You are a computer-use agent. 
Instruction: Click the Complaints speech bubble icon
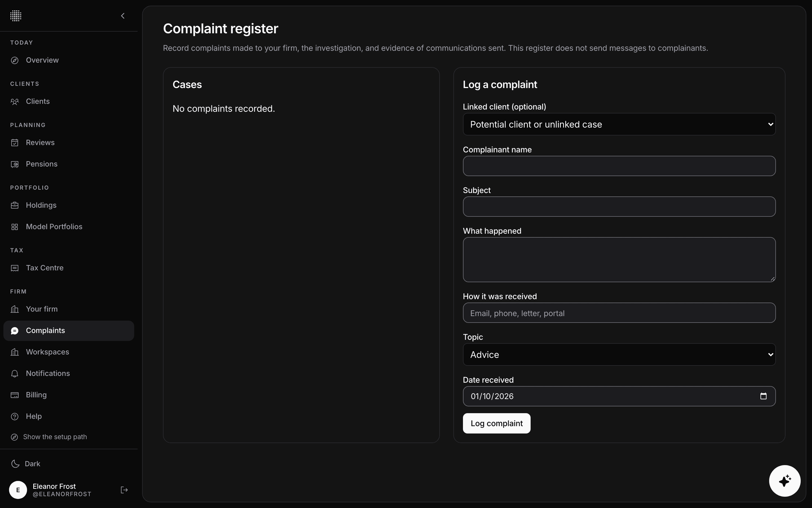(14, 331)
